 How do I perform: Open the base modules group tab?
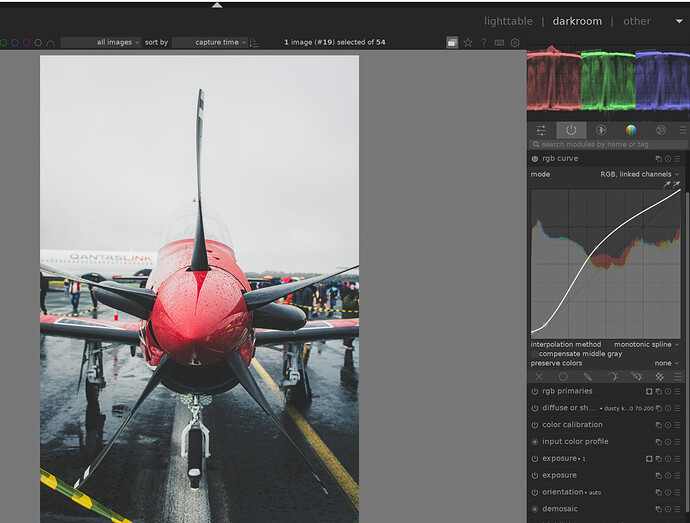(x=601, y=130)
